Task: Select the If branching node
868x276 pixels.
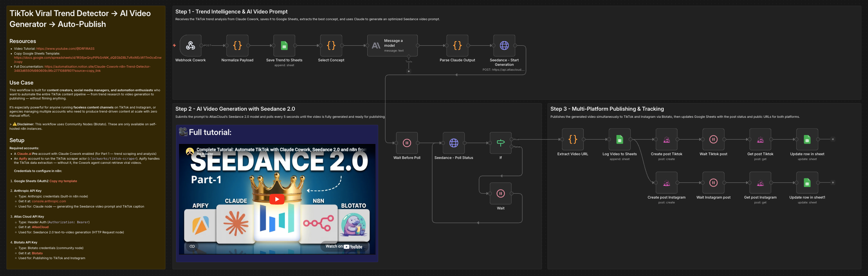Action: 501,143
